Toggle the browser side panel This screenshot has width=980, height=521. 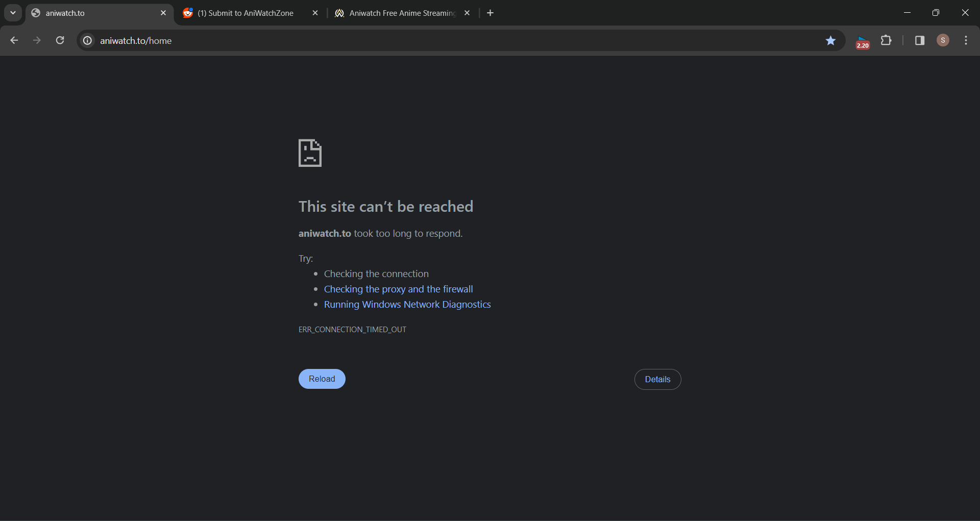920,40
